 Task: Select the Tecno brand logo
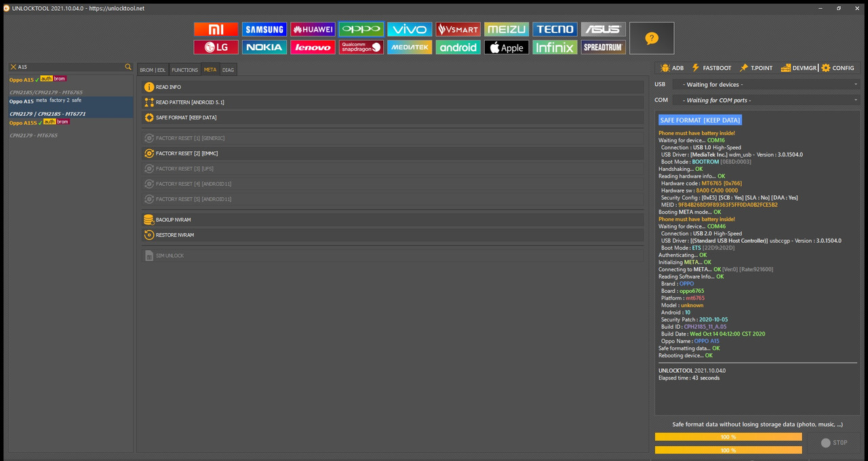555,29
